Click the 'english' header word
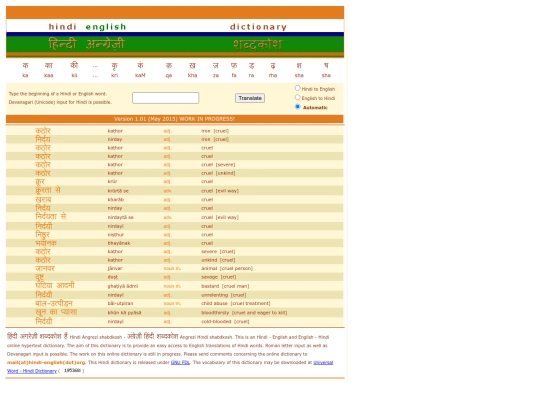The width and height of the screenshot is (540, 405). click(106, 27)
